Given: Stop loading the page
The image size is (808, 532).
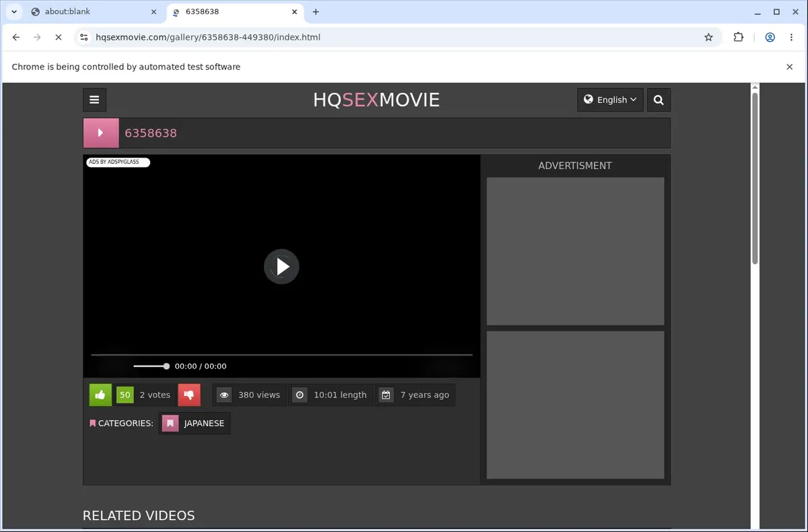Looking at the screenshot, I should (58, 37).
